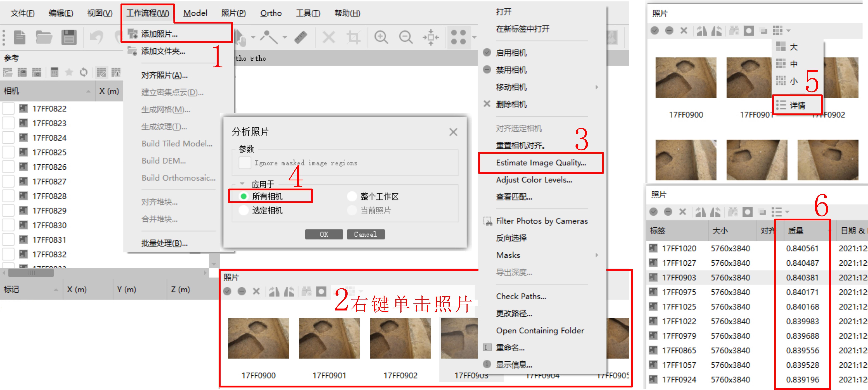Click the down arrow of camera list scrollbar
Screen dimensions: 868x390
click(x=214, y=264)
